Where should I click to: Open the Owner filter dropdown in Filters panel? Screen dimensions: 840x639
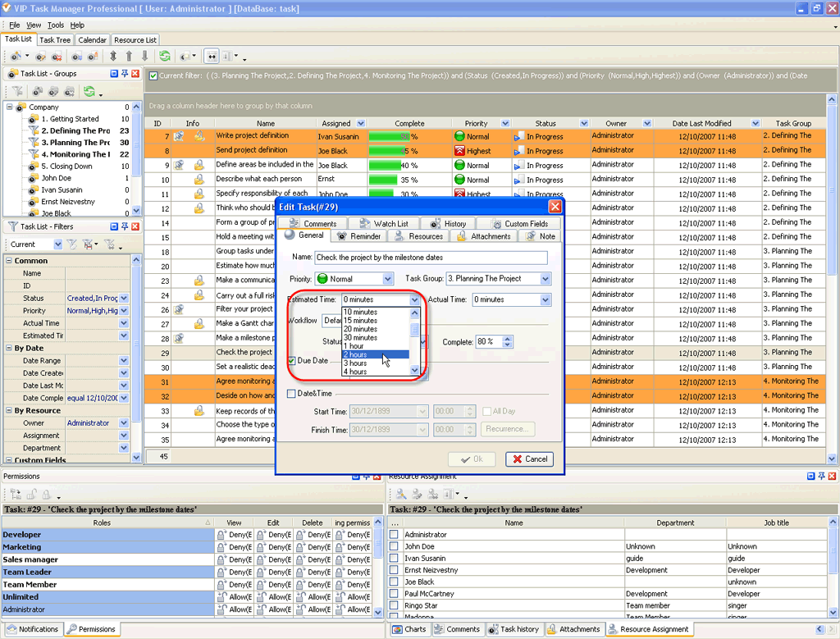[124, 423]
